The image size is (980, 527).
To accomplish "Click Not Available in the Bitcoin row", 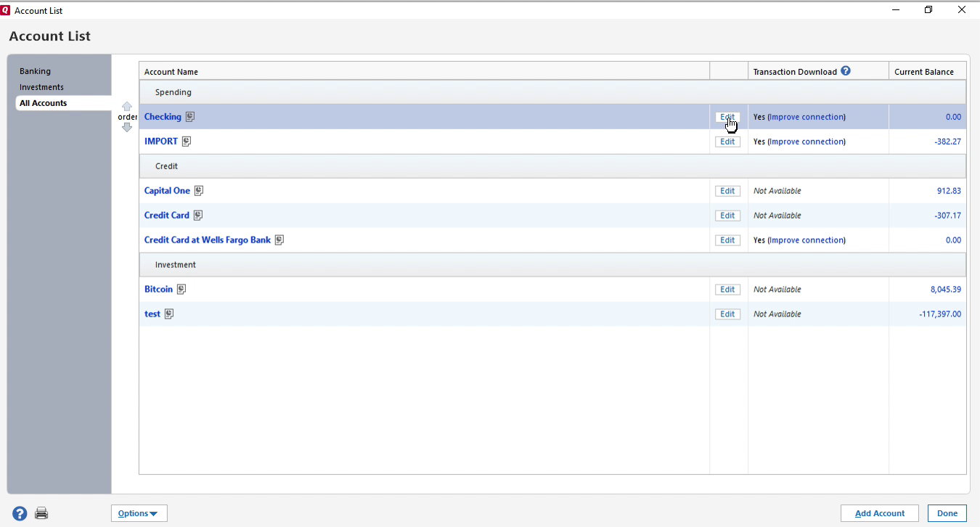I will click(x=777, y=290).
